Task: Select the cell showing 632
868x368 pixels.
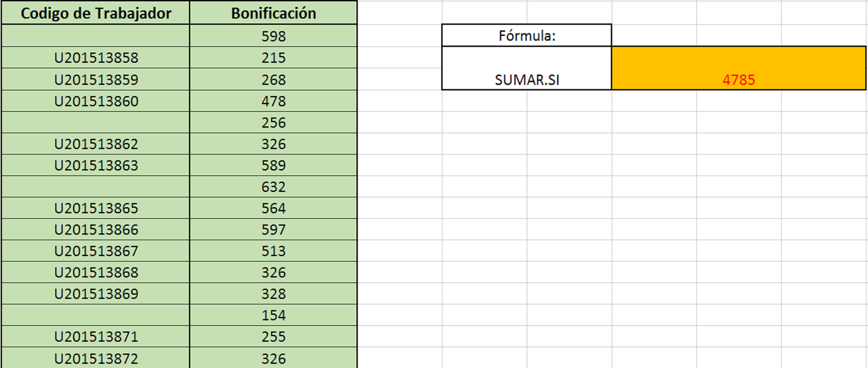Action: point(273,187)
